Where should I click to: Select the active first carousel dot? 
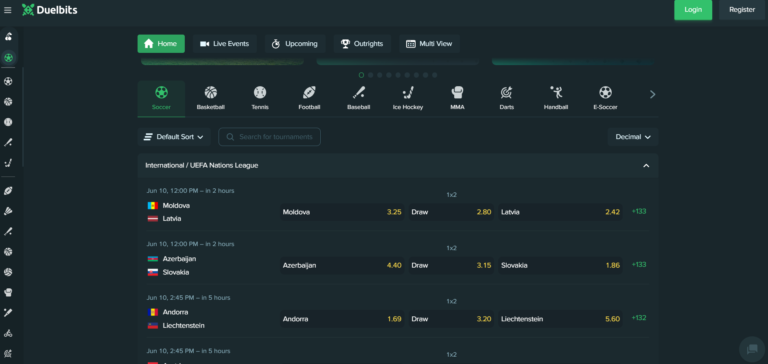[361, 75]
